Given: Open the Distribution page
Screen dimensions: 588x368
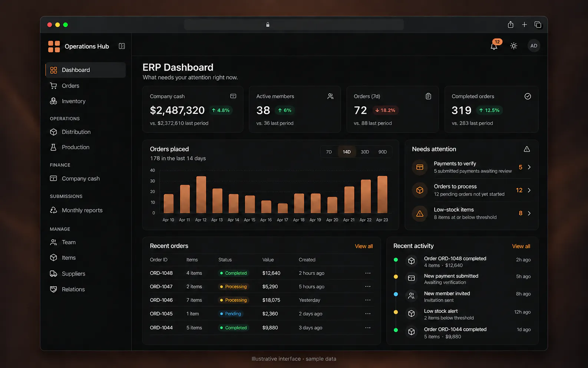Looking at the screenshot, I should (x=86, y=132).
